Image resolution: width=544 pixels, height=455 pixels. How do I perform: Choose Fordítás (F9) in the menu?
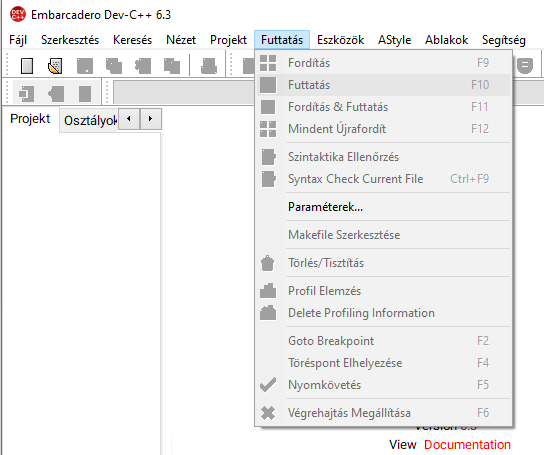click(x=383, y=63)
